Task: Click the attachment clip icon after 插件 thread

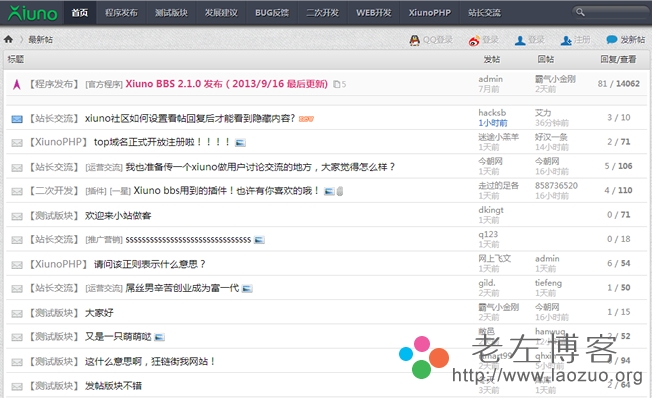Action: 340,191
